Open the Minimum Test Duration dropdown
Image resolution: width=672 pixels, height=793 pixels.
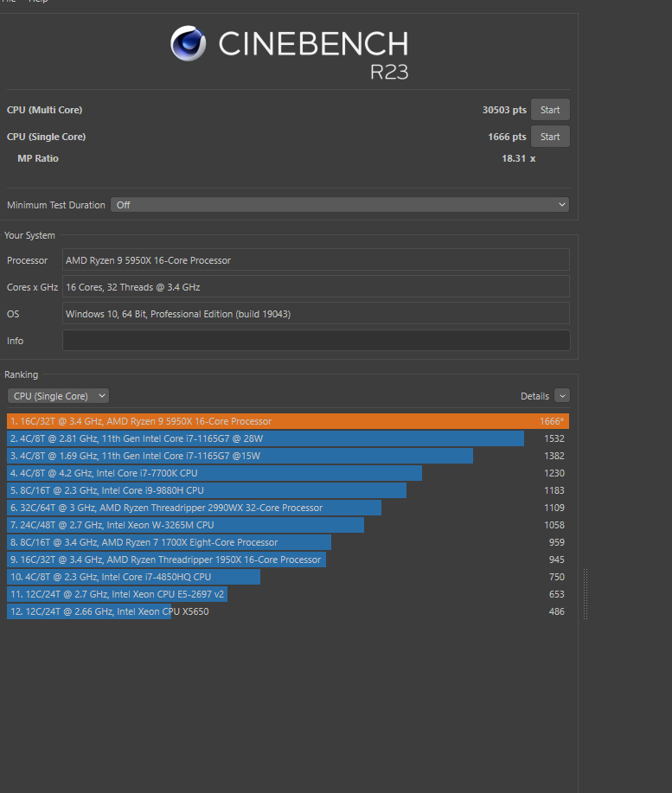click(x=340, y=205)
